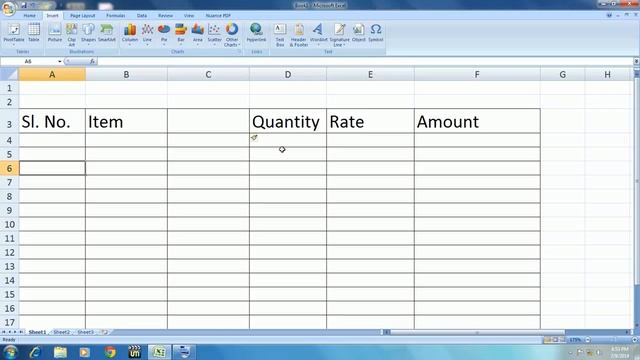Insert an Object
This screenshot has width=640, height=360.
pos(359,33)
